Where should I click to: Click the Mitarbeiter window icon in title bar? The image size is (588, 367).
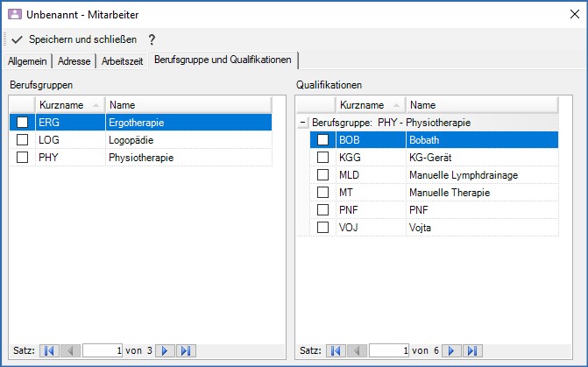coord(15,15)
